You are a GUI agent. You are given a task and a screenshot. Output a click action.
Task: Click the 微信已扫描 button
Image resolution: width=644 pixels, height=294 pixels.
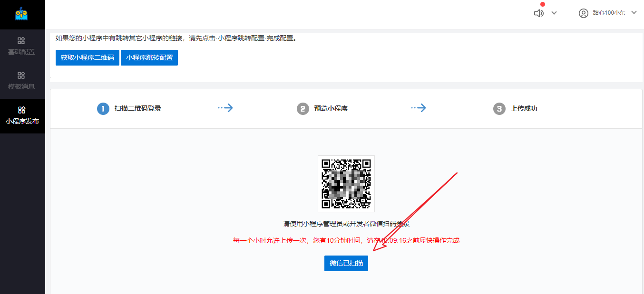[x=346, y=263]
